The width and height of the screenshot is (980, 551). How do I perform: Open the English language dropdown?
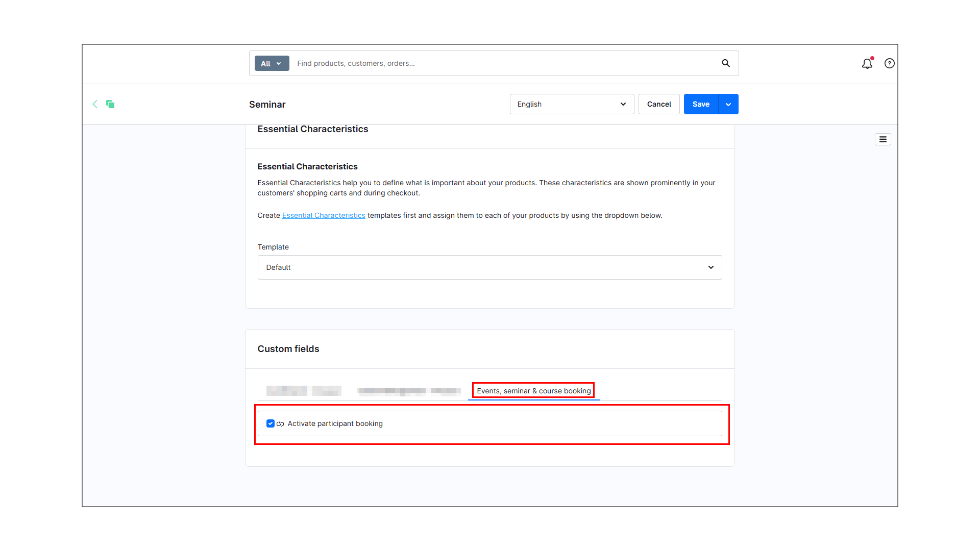(x=571, y=104)
